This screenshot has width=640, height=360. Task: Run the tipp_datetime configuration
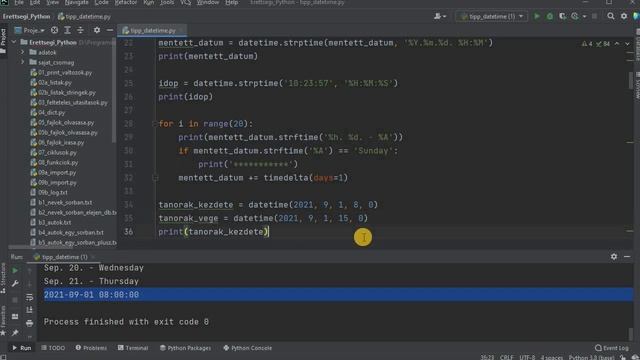click(x=537, y=16)
